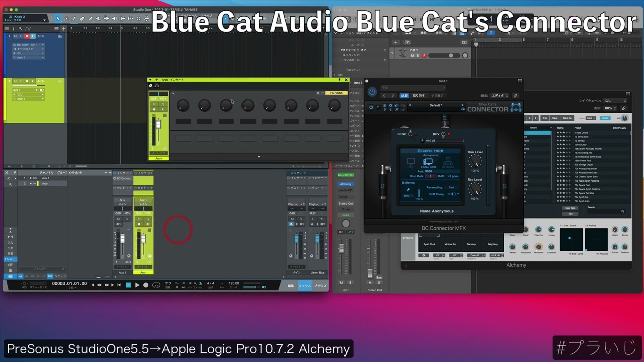644x362 pixels.
Task: Open サイドチェーン なし dropdown in Alchemy window
Action: tap(614, 101)
